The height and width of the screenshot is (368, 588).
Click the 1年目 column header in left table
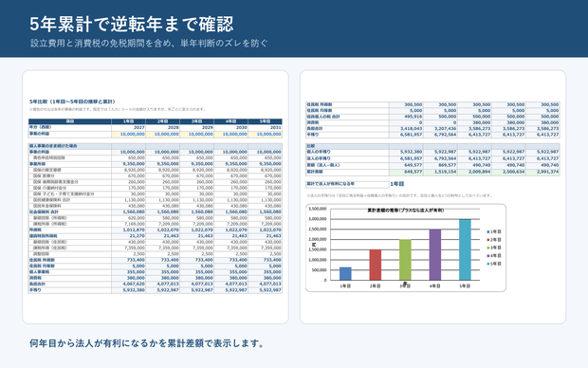128,121
